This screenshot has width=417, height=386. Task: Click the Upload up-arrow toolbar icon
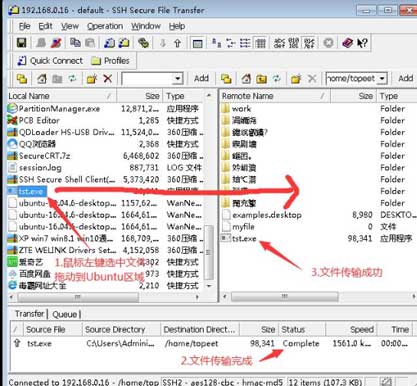pyautogui.click(x=177, y=43)
